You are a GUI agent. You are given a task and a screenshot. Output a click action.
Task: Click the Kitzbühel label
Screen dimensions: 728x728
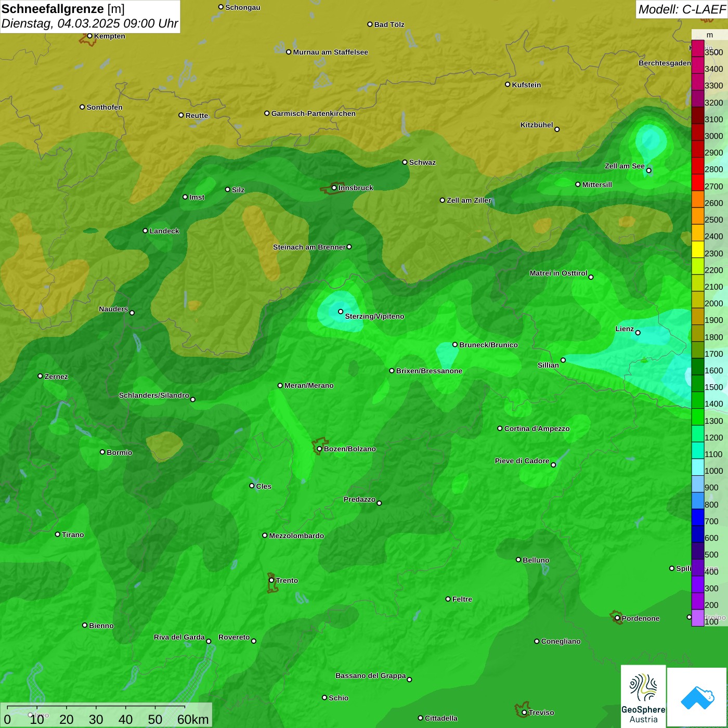click(x=537, y=125)
